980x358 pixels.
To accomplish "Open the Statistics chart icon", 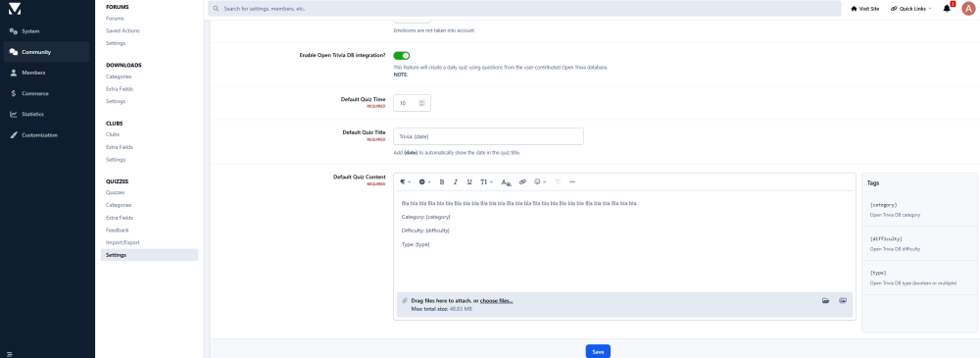I will click(x=13, y=114).
